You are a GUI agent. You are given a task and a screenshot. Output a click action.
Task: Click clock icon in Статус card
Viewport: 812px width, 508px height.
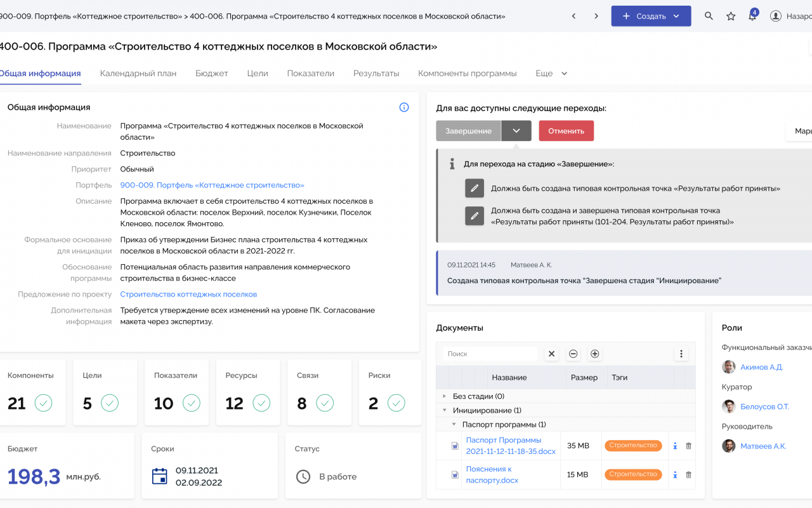click(x=303, y=476)
